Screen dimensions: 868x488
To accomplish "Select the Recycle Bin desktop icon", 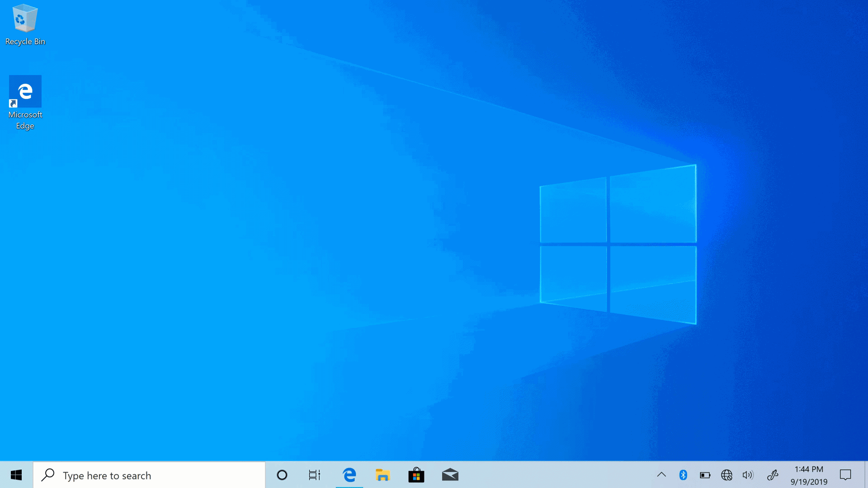I will [25, 25].
